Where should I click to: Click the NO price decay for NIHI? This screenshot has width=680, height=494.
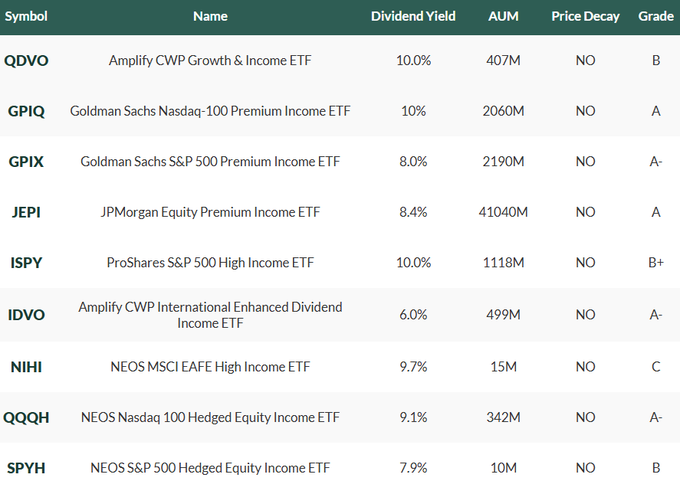click(x=585, y=367)
